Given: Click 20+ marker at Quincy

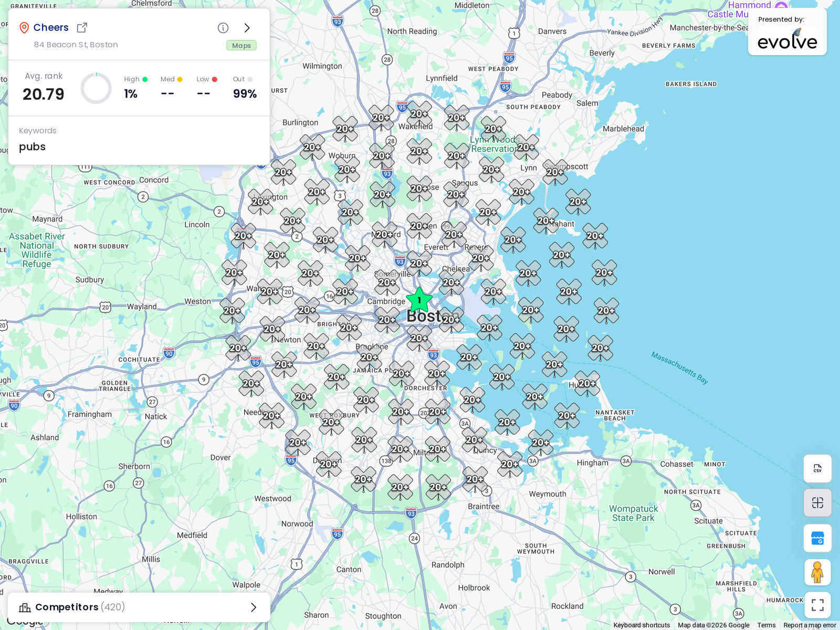Looking at the screenshot, I should (474, 441).
